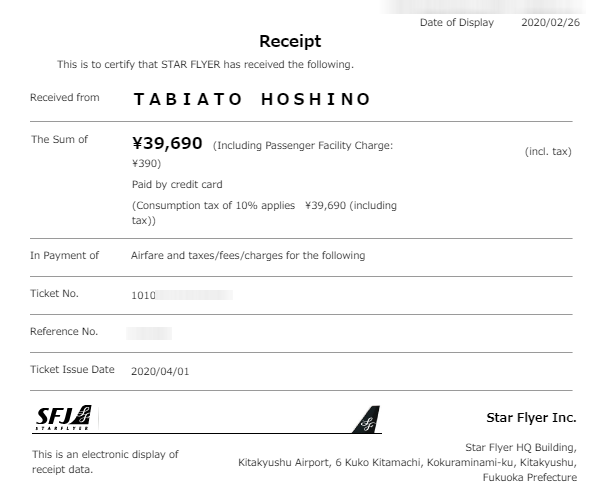Select the ¥39,690 total amount
Viewport: 600px width, 489px height.
pos(167,144)
